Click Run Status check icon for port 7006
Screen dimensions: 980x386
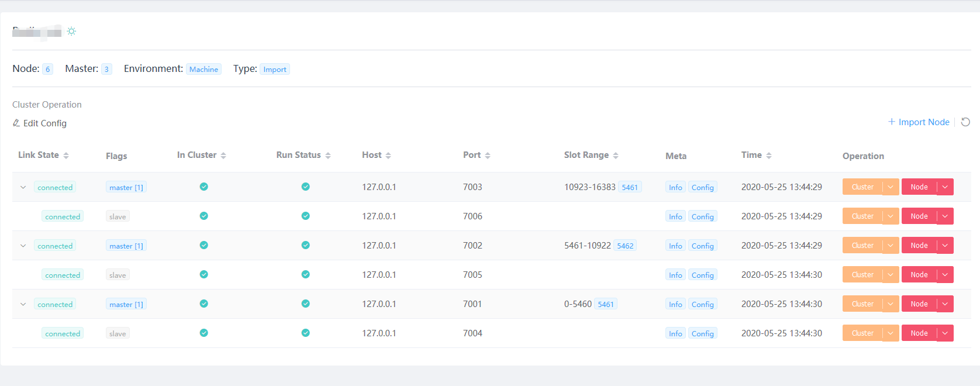(305, 216)
